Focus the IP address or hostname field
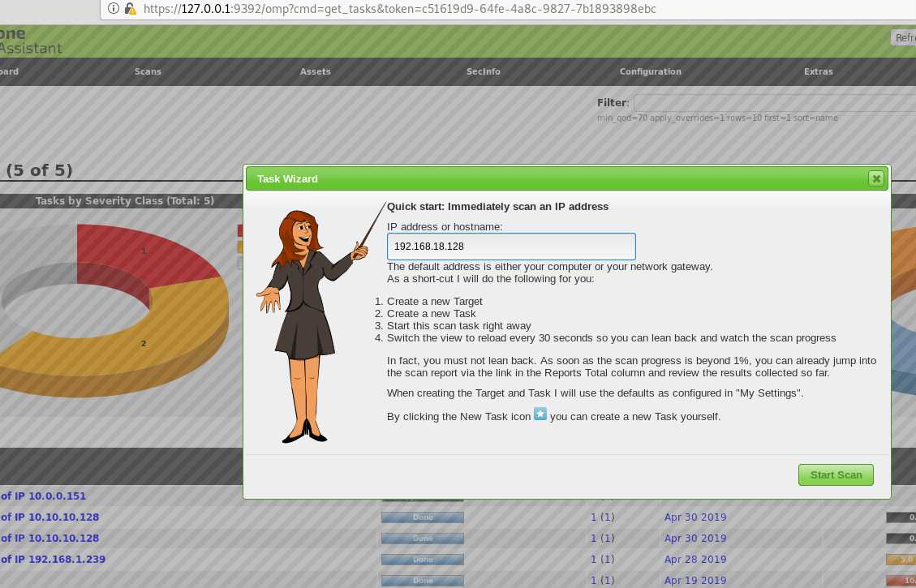This screenshot has height=588, width=916. 511,247
